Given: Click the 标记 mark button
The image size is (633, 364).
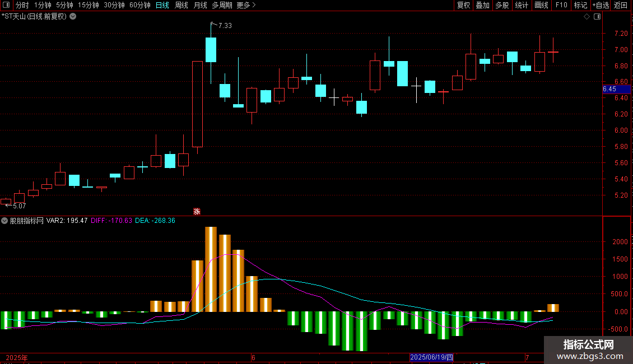Looking at the screenshot, I should click(x=580, y=5).
